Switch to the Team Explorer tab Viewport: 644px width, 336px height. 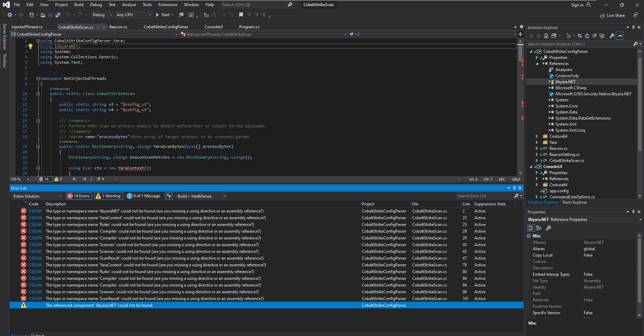point(575,202)
